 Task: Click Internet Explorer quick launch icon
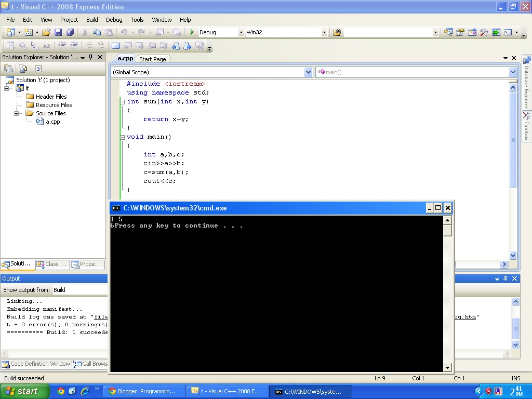tap(85, 391)
